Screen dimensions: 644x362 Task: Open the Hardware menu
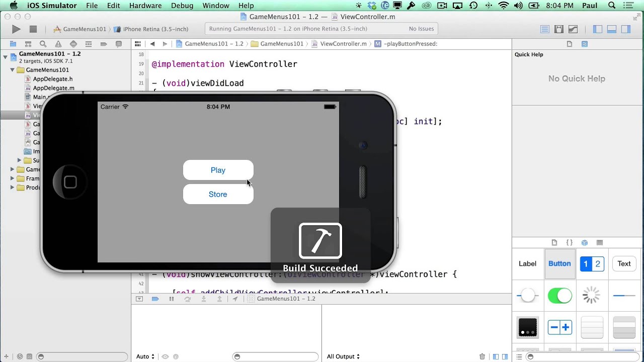145,6
